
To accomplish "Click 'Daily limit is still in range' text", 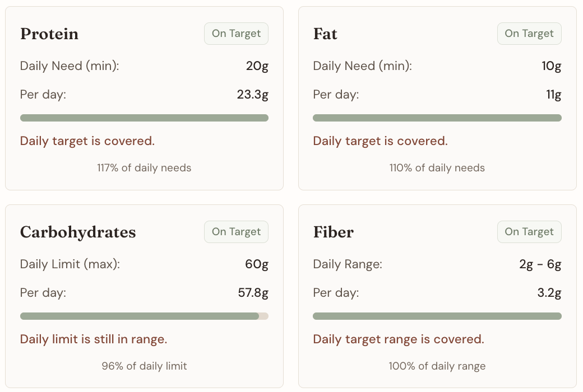I will (x=94, y=339).
